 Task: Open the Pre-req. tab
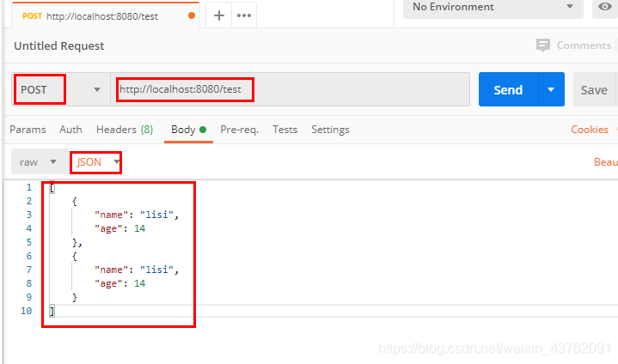pyautogui.click(x=239, y=130)
